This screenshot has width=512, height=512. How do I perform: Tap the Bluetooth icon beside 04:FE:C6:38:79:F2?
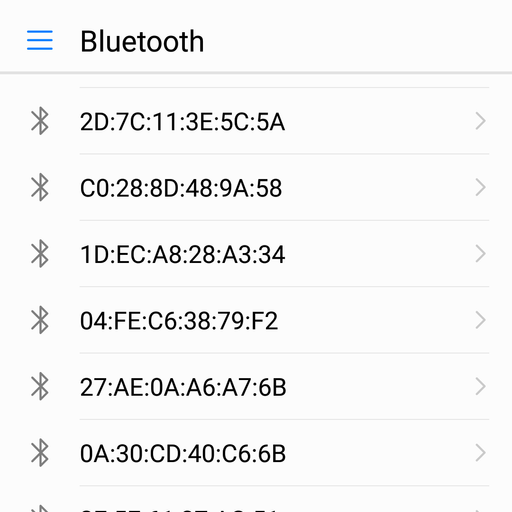click(40, 320)
